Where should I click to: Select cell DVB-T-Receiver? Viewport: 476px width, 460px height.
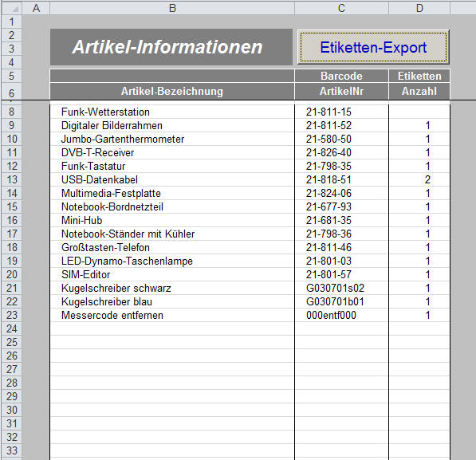tap(172, 152)
